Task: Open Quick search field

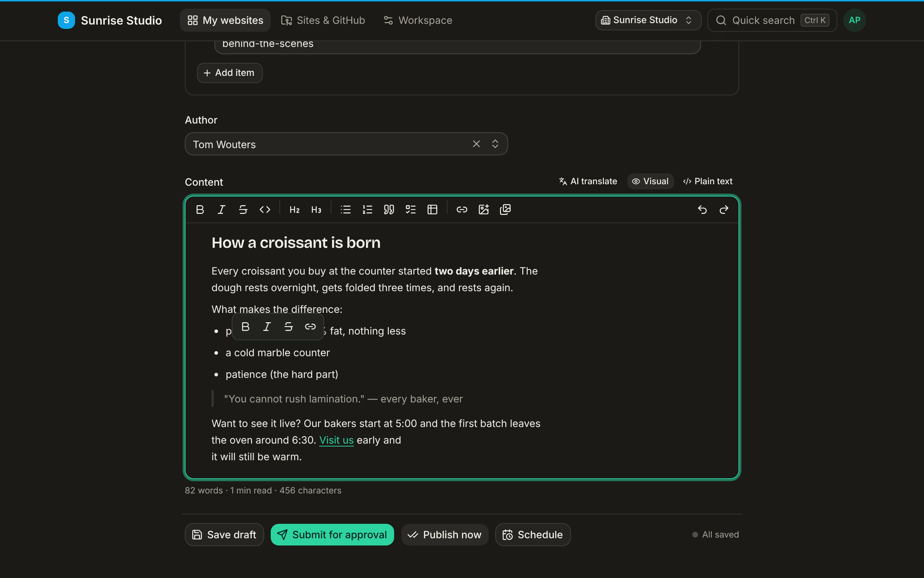Action: click(772, 20)
